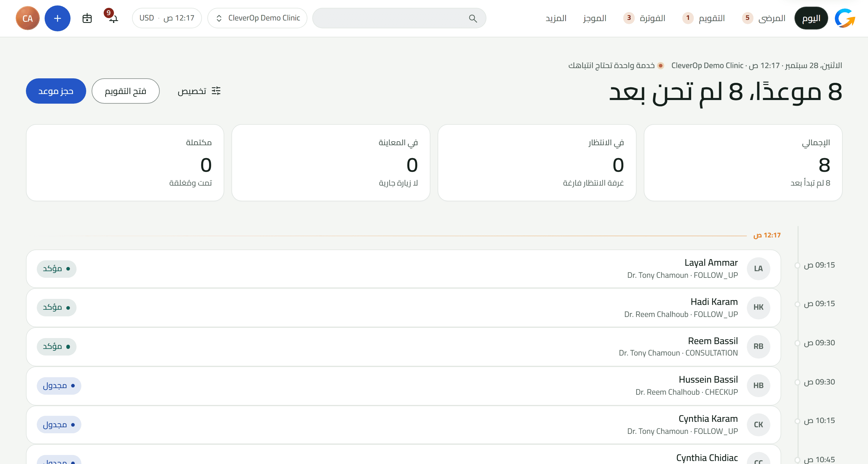This screenshot has height=464, width=868.
Task: Select the اليوم (Today) tab
Action: (x=811, y=18)
